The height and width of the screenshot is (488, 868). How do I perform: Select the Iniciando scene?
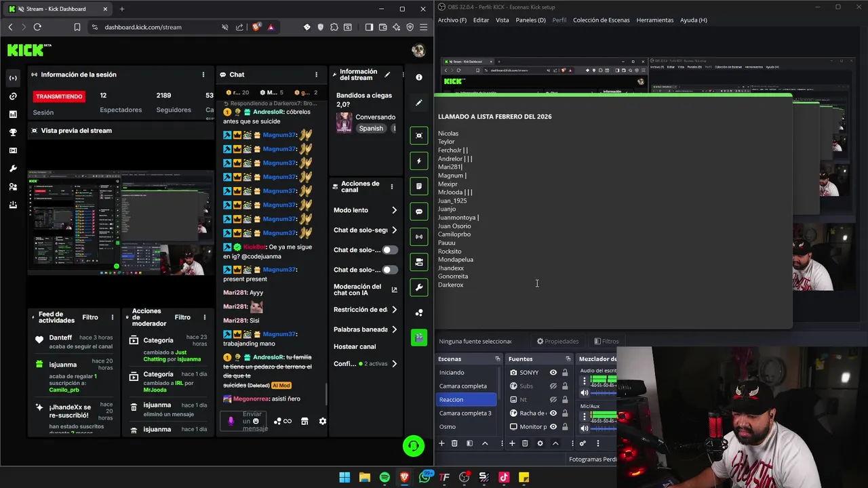pos(467,372)
